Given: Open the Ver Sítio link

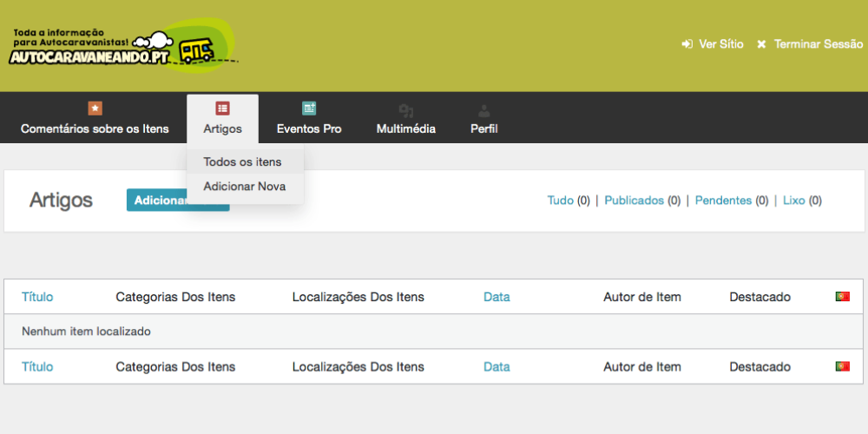Looking at the screenshot, I should coord(720,44).
